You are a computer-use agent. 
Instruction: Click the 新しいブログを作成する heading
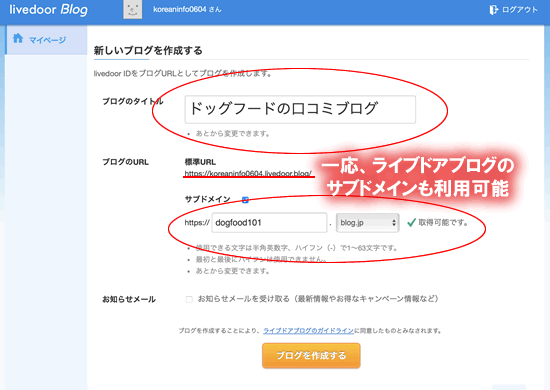[148, 51]
